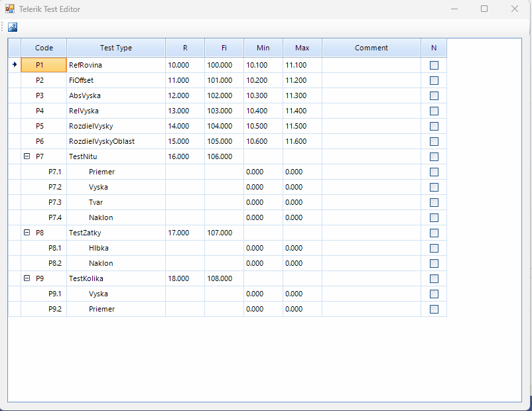
Task: Click the app icon in the title bar
Action: (x=10, y=9)
